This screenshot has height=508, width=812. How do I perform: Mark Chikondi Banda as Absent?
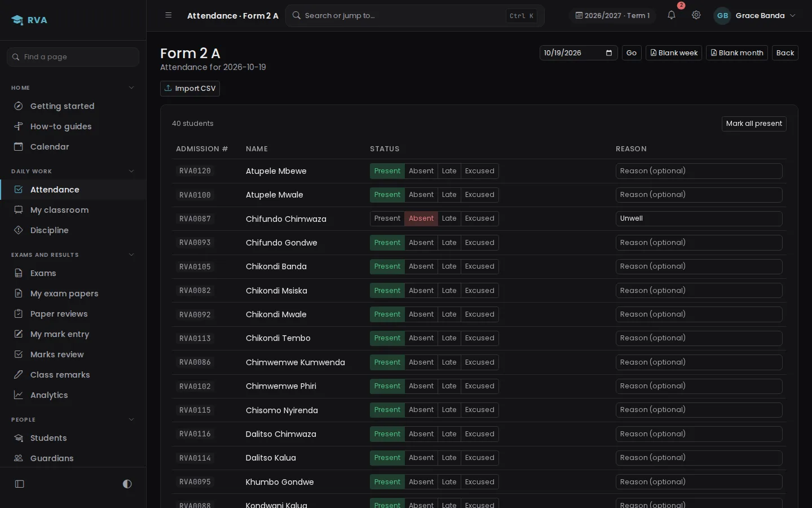pos(421,266)
